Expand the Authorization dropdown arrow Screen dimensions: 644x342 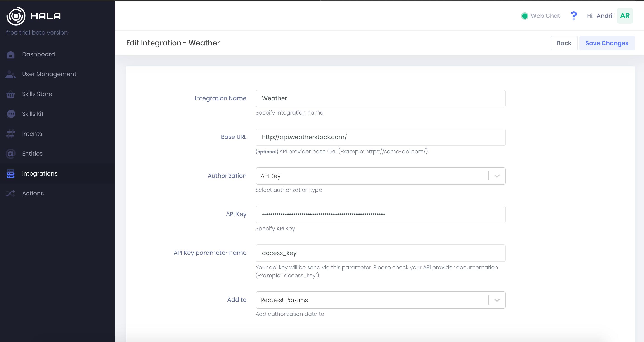pyautogui.click(x=497, y=176)
